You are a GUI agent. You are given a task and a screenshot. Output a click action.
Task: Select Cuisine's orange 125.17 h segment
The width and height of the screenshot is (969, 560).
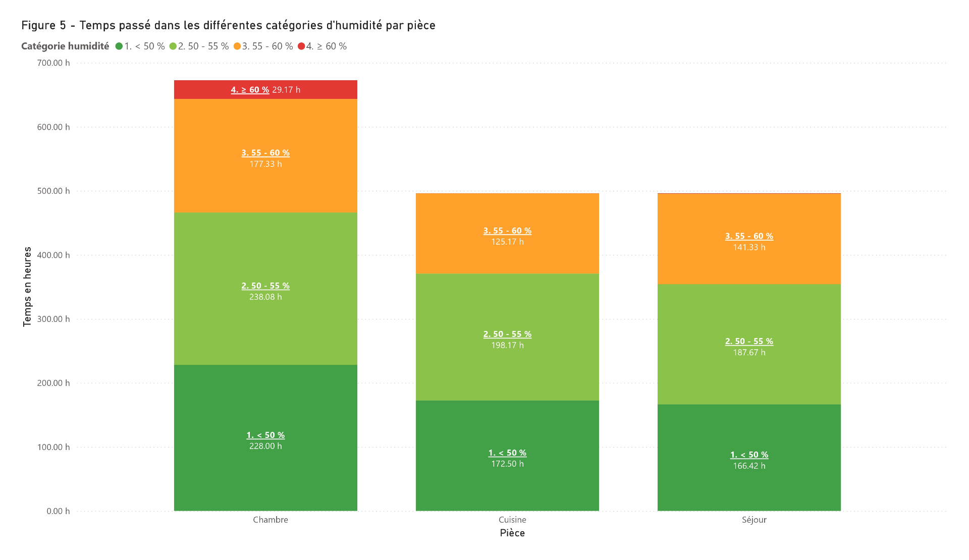click(507, 234)
